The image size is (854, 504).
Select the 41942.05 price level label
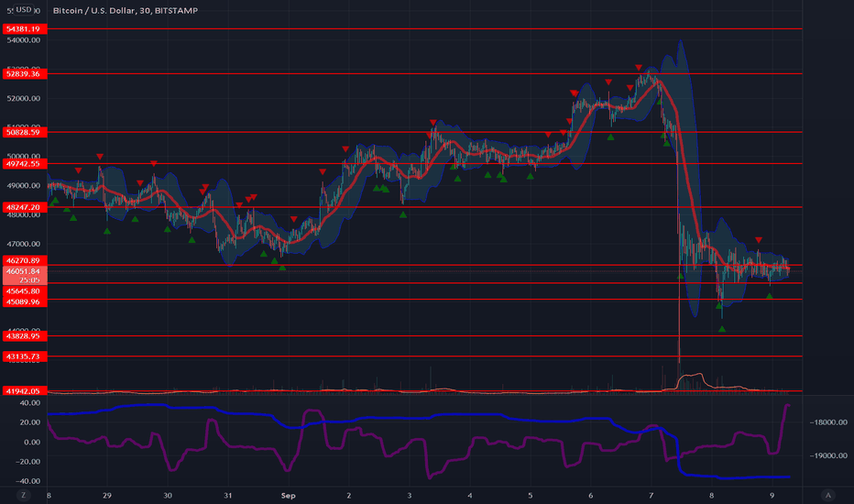[25, 390]
